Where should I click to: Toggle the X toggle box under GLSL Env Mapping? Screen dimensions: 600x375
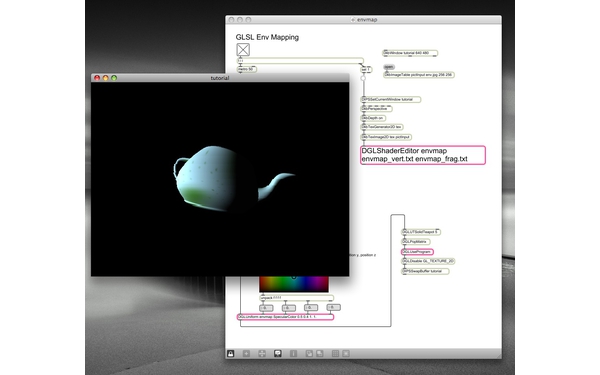243,50
